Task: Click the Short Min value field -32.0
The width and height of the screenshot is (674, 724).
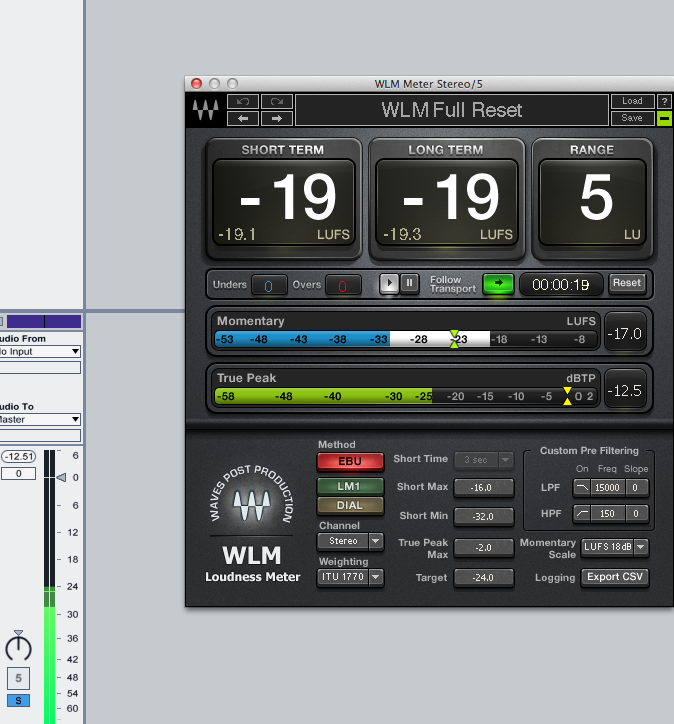Action: click(483, 517)
